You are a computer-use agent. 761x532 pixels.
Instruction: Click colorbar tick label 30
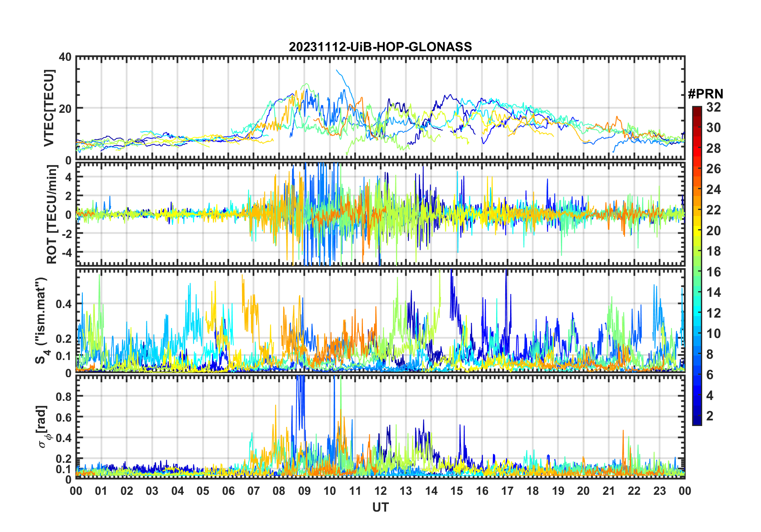(x=713, y=128)
